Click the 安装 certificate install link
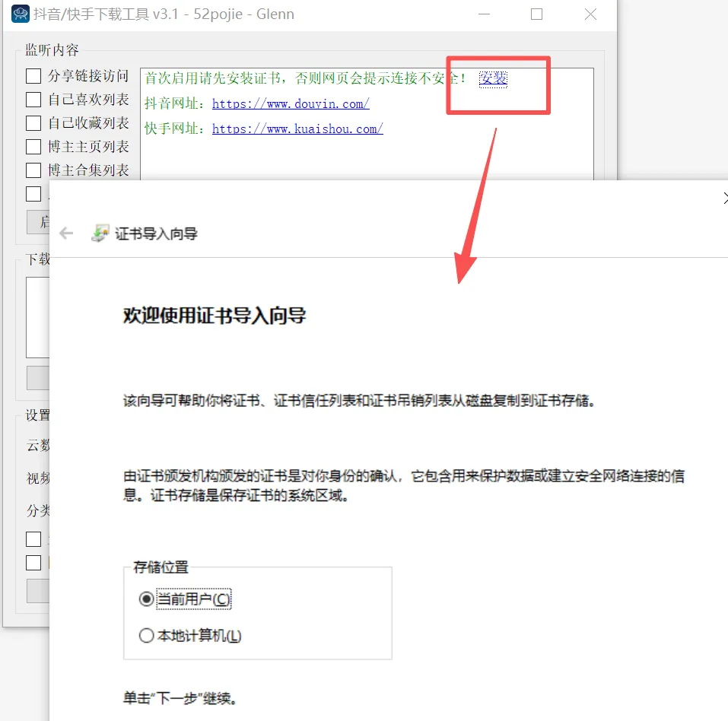This screenshot has height=721, width=728. pos(493,78)
